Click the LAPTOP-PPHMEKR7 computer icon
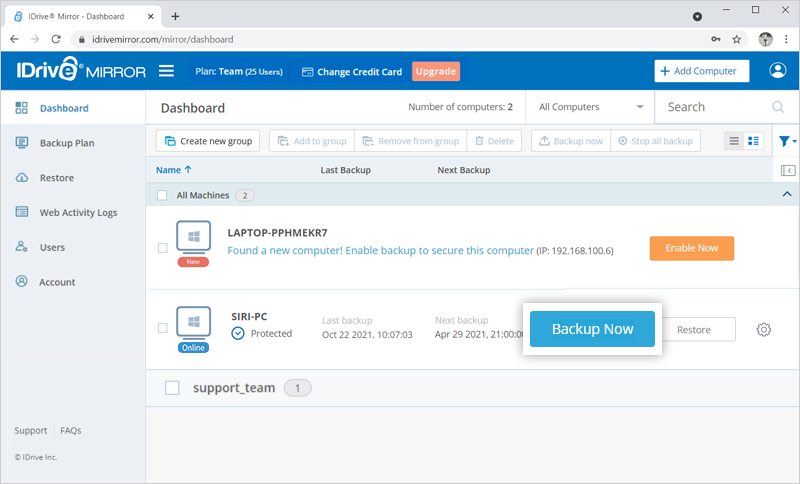The width and height of the screenshot is (800, 484). pos(193,237)
